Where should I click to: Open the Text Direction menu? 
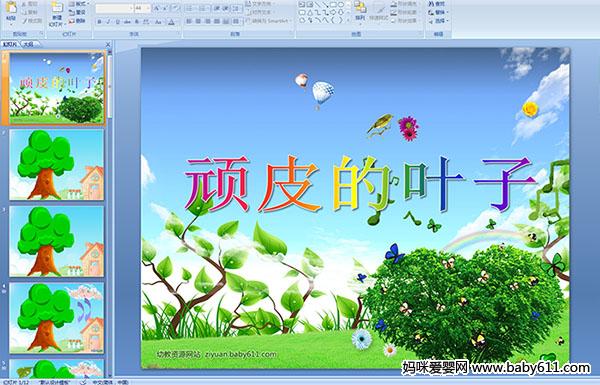click(261, 4)
